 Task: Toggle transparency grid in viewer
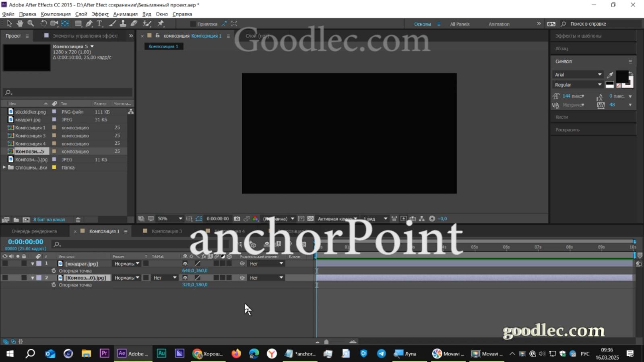[x=310, y=219]
